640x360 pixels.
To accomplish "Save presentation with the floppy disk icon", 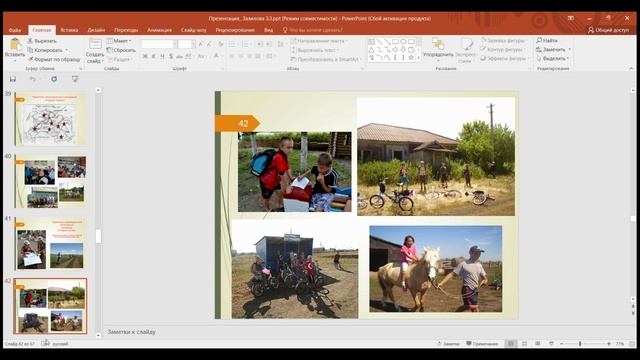I will (x=13, y=79).
